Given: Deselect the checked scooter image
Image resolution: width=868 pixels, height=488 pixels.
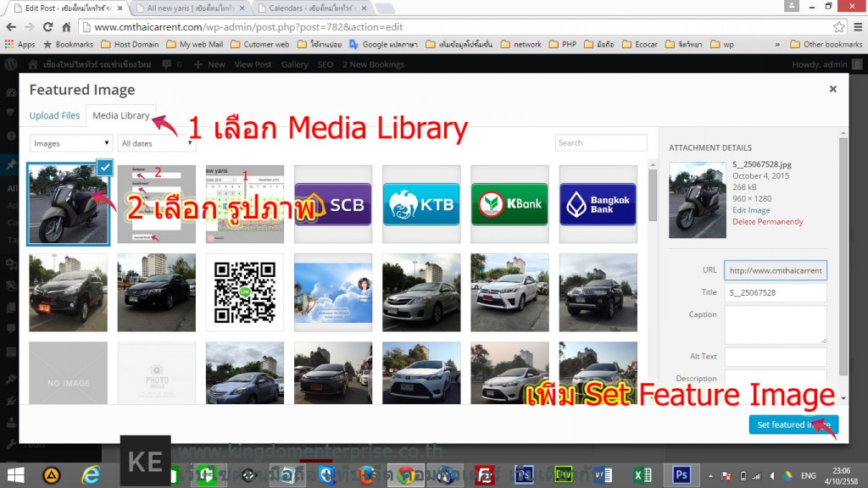Looking at the screenshot, I should 104,168.
